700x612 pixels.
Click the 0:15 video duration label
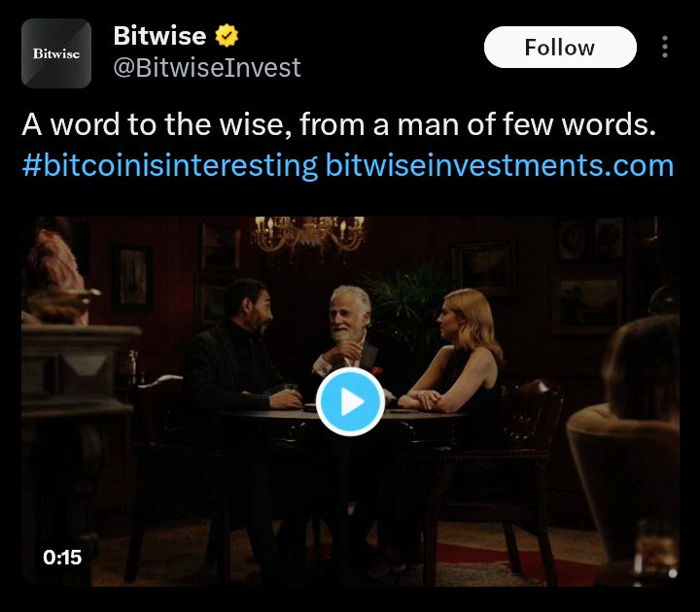(62, 558)
